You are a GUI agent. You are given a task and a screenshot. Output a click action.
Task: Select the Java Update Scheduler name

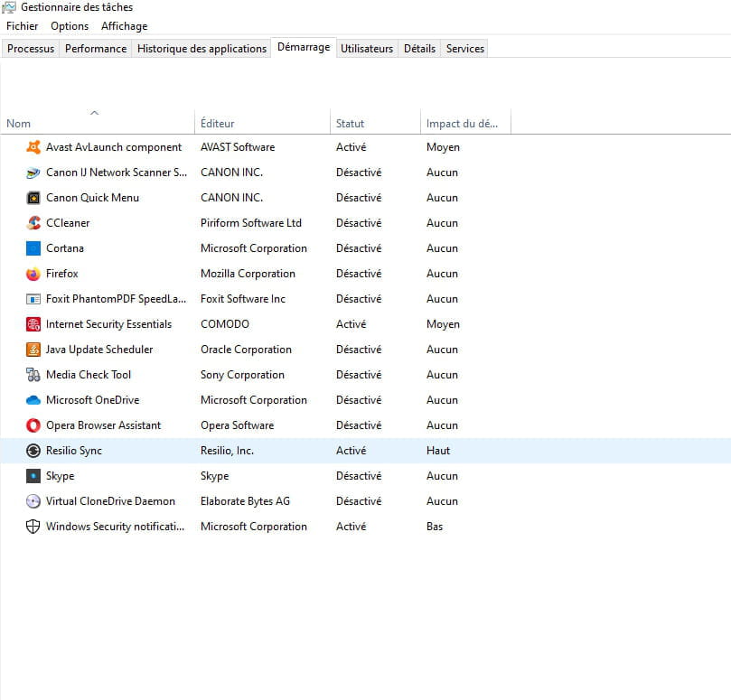(99, 350)
